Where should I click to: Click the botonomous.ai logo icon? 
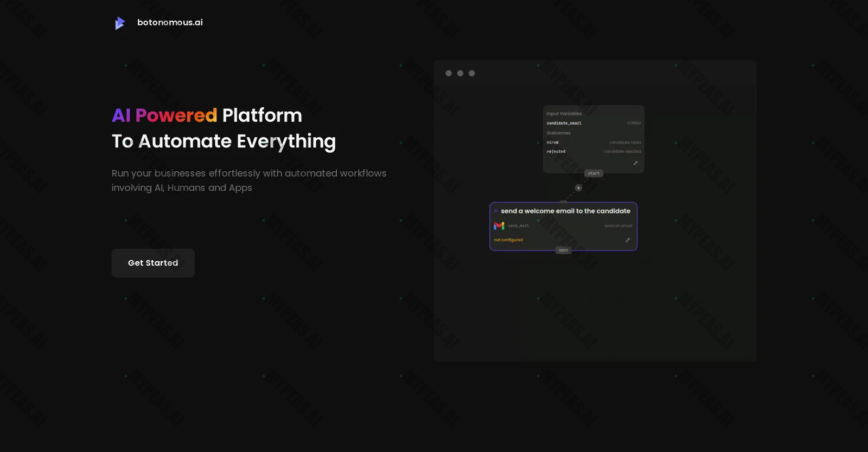120,23
